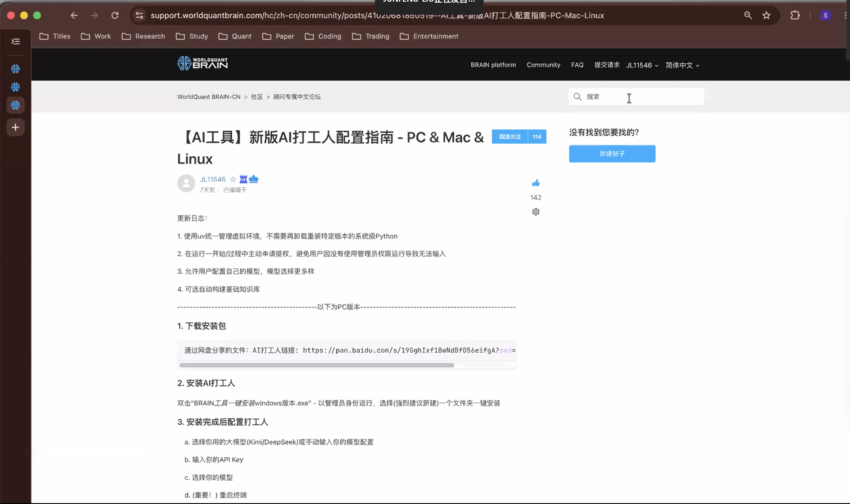This screenshot has width=850, height=504.
Task: Open the post settings gear icon
Action: tap(536, 212)
